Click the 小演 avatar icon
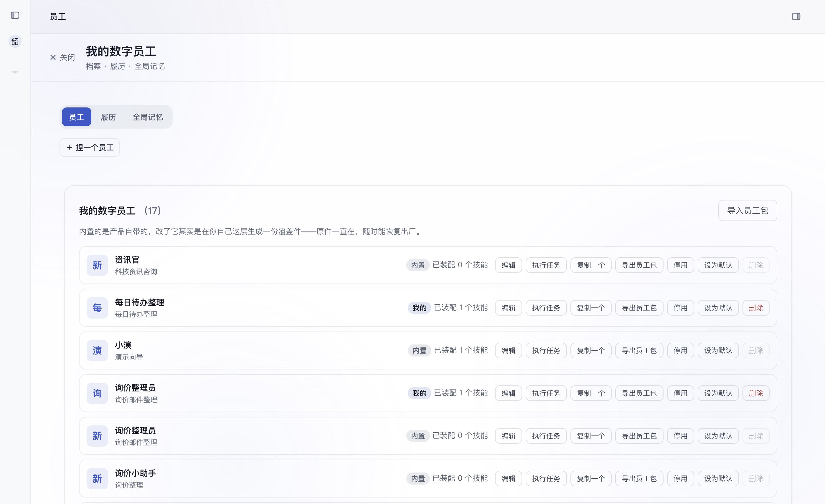This screenshot has height=504, width=825. pos(97,351)
